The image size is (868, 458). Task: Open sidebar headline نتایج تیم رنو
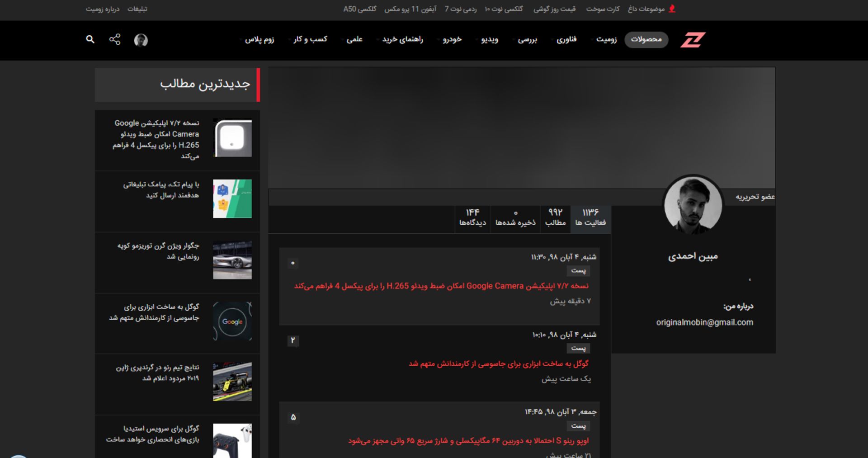[x=157, y=373]
